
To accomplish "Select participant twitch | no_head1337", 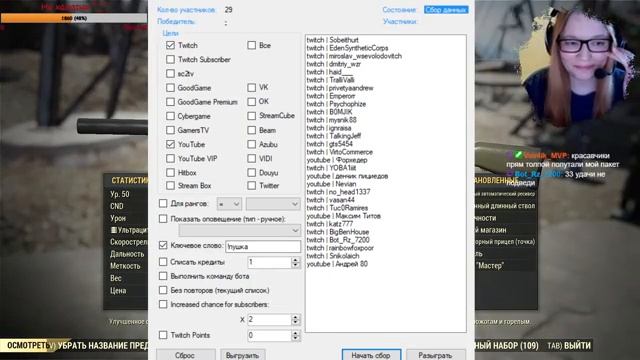I will [338, 192].
